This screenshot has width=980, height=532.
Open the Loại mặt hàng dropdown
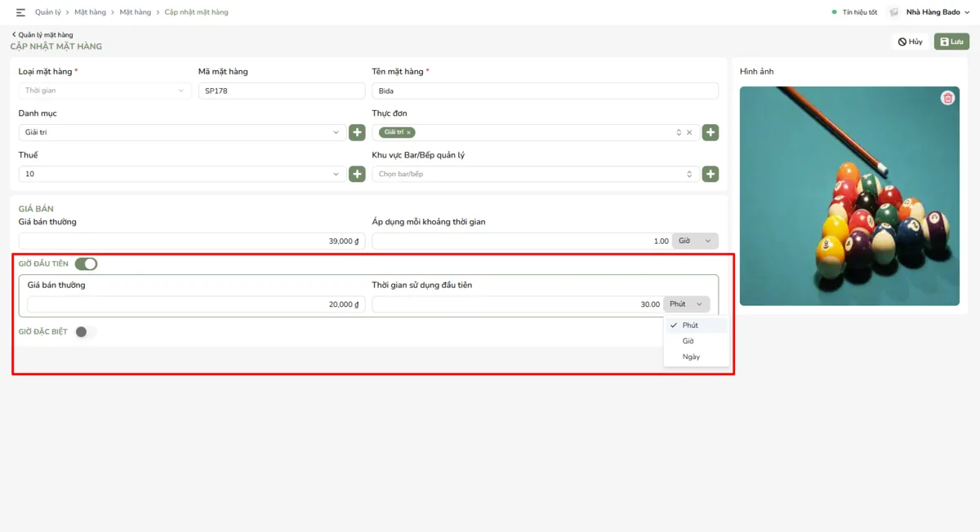coord(105,91)
